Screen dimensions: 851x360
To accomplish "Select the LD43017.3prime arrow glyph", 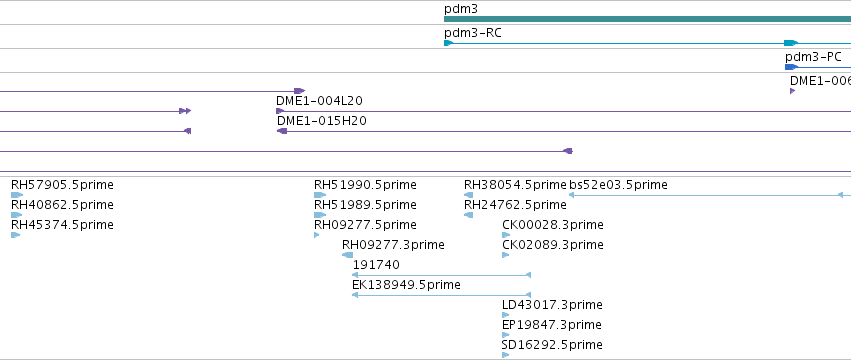I will [505, 315].
